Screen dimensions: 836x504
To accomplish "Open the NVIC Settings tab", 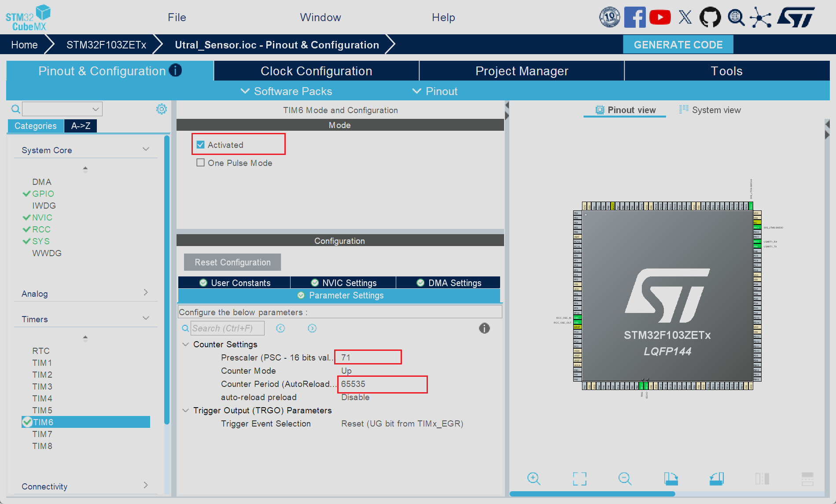I will click(343, 283).
